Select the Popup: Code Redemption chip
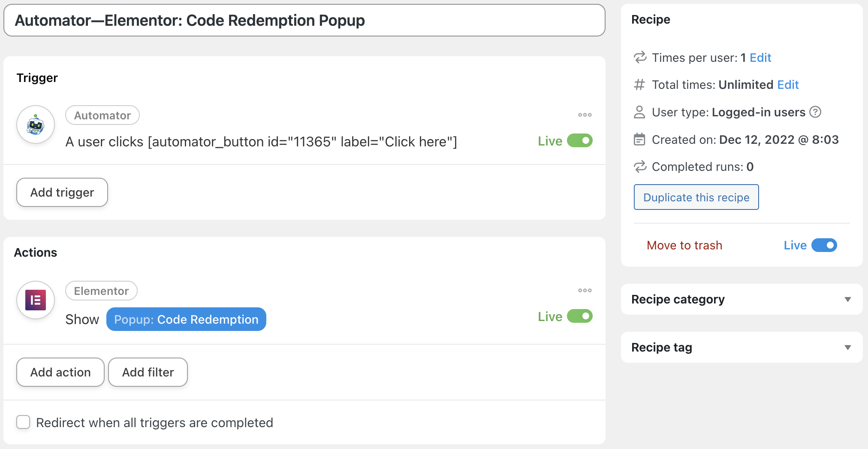 tap(186, 319)
